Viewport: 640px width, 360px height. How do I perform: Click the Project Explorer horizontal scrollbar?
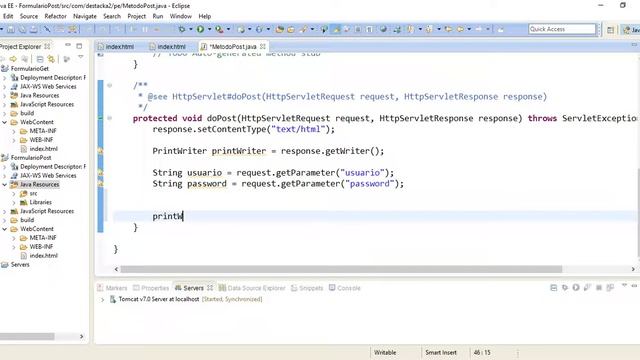coord(27,336)
